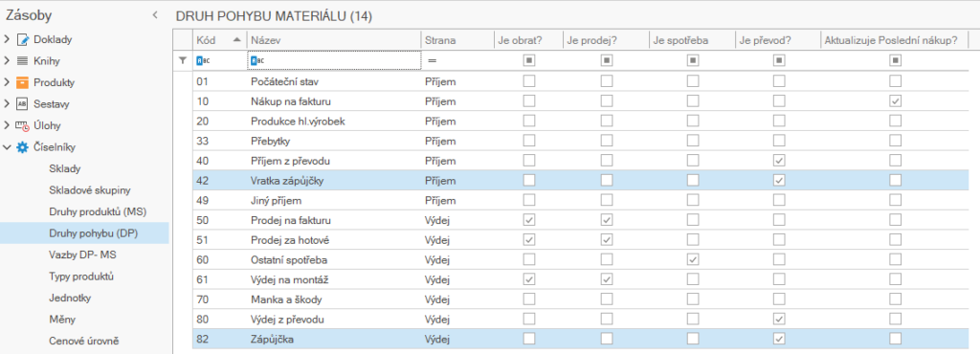This screenshot has height=354, width=980.
Task: Uncheck Aktualizuje Poslední nákup for Nákup na fakturu
Action: tap(896, 100)
